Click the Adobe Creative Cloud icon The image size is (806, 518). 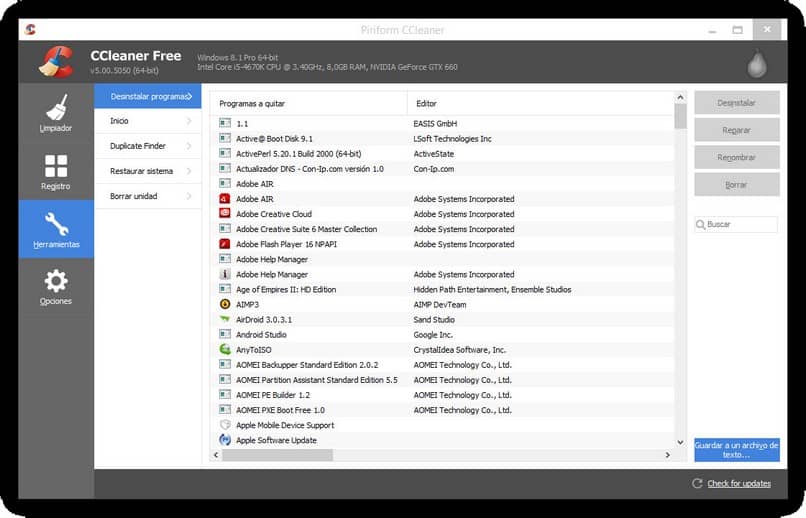coord(225,214)
